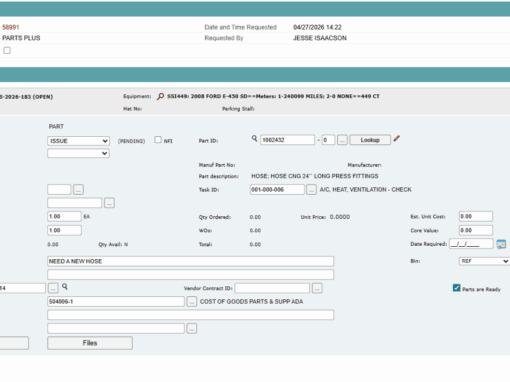This screenshot has width=510, height=382.
Task: Open the Bin dropdown showing REF
Action: tap(484, 261)
